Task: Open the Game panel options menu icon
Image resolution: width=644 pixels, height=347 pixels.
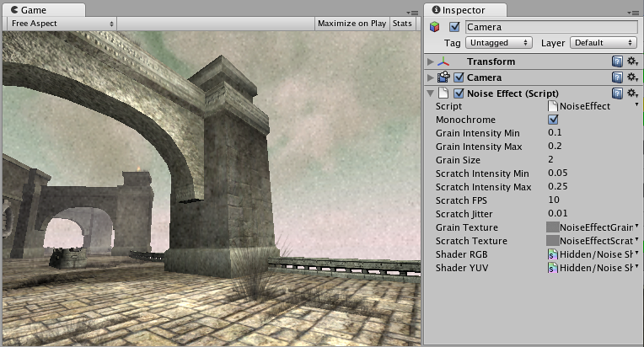Action: pos(412,13)
